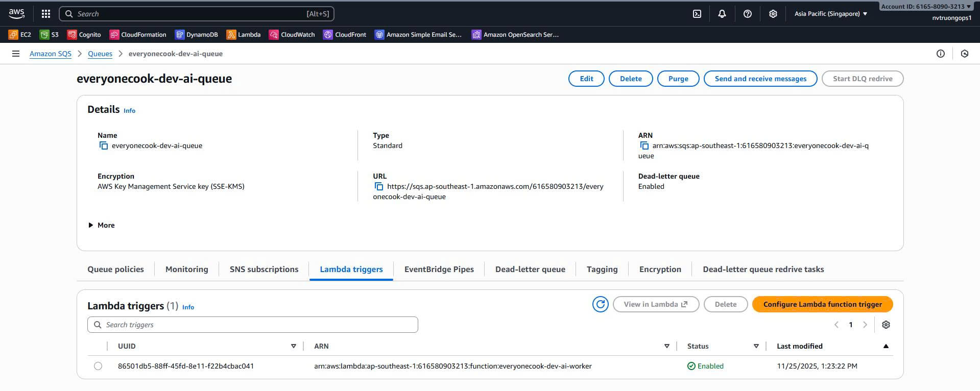Image resolution: width=980 pixels, height=391 pixels.
Task: Open the console settings gear
Action: pyautogui.click(x=773, y=14)
